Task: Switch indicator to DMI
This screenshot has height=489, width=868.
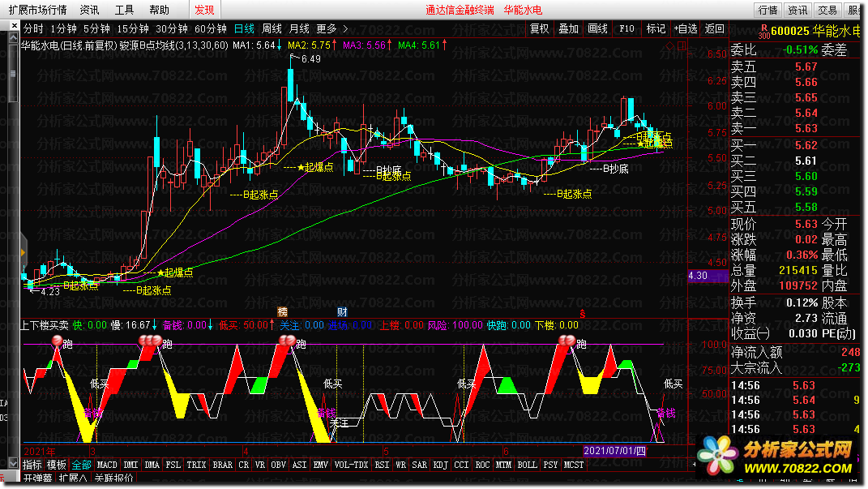Action: [x=131, y=465]
